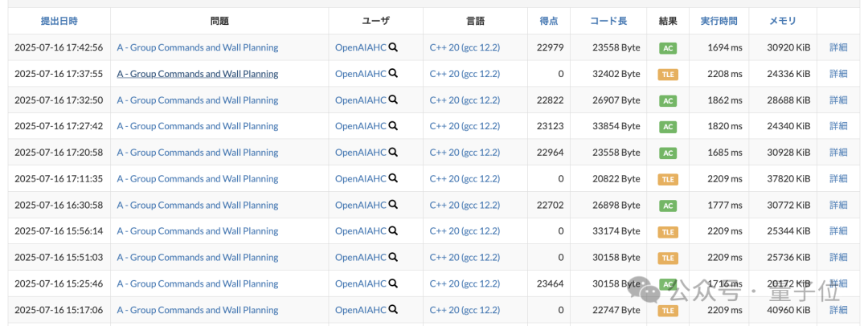The height and width of the screenshot is (326, 868).
Task: Open problem link in 17:42:56 row
Action: click(198, 47)
